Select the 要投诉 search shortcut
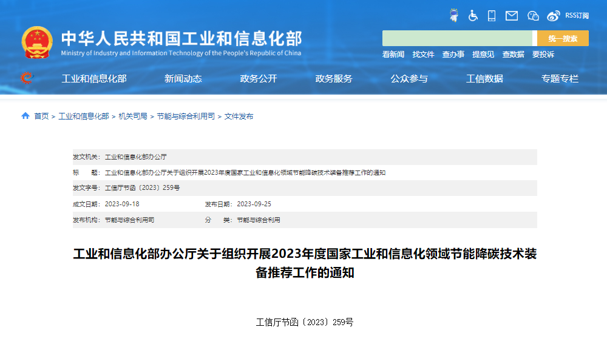This screenshot has width=607, height=364. (543, 55)
